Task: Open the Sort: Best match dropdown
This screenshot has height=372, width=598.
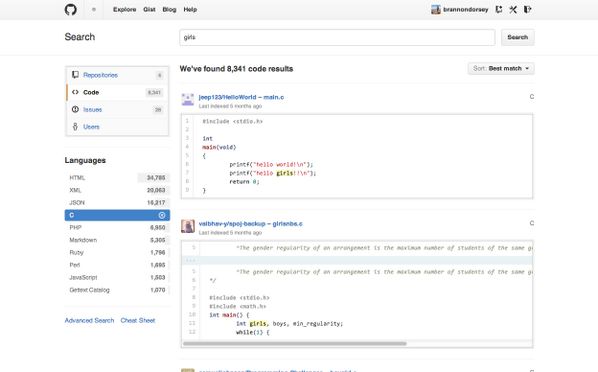Action: [x=501, y=69]
